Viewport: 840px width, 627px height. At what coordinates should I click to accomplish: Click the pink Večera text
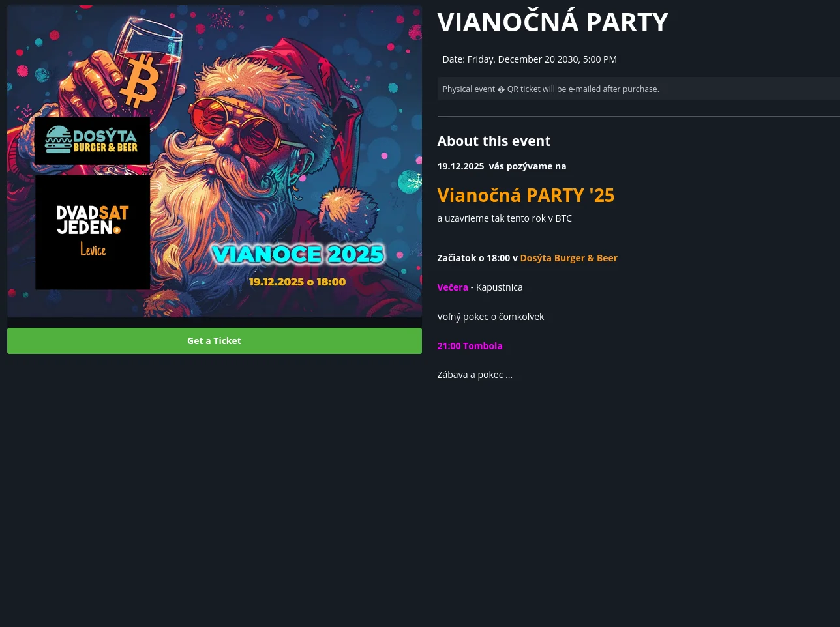(453, 287)
